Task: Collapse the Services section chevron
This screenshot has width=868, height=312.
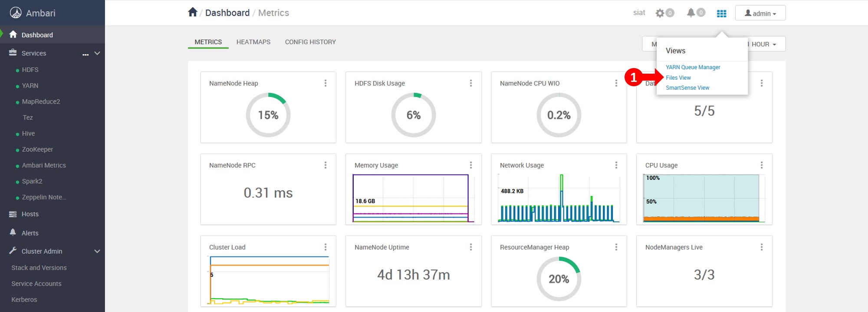Action: pos(97,53)
